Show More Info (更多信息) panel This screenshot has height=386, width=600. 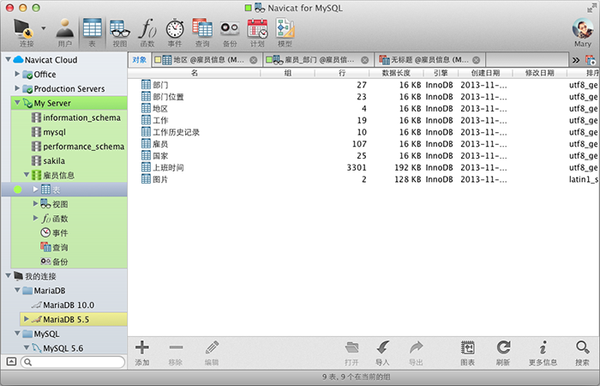(543, 353)
